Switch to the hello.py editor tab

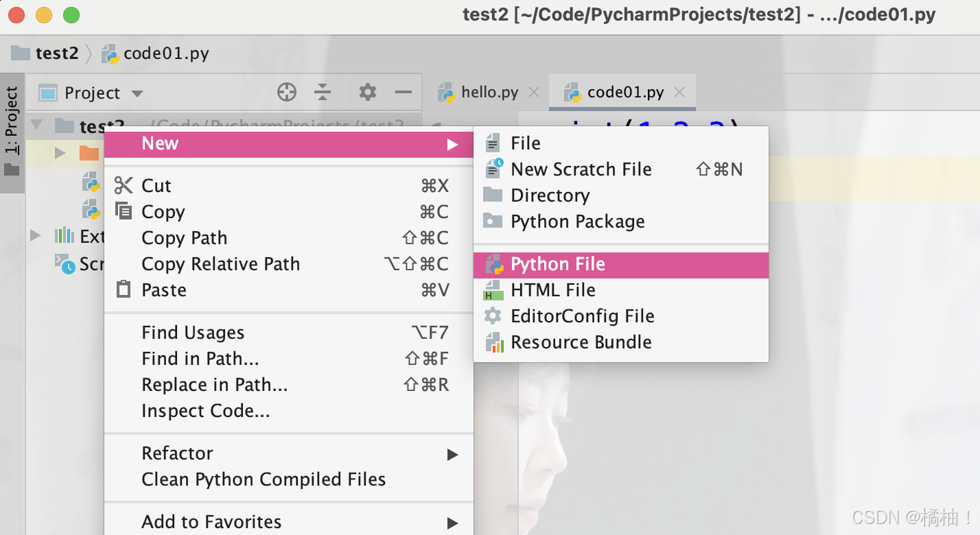pos(489,93)
